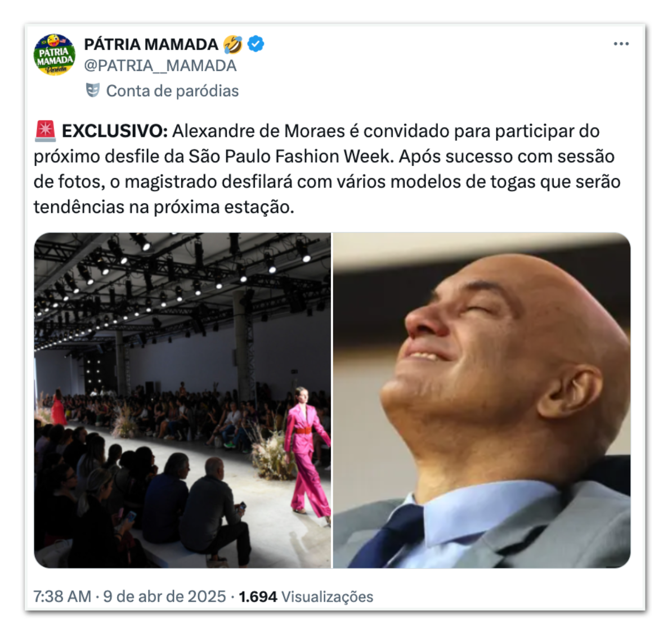
Task: Click the Conta de paródias label
Action: point(172,91)
